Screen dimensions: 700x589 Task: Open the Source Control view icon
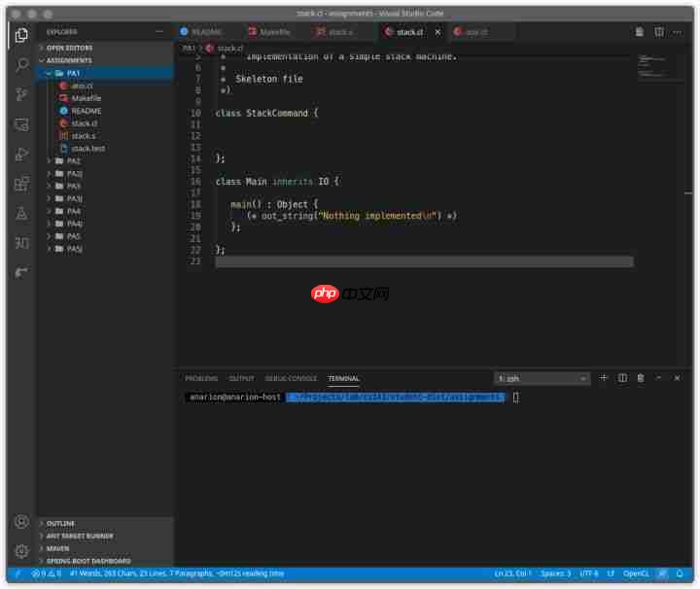coord(21,94)
